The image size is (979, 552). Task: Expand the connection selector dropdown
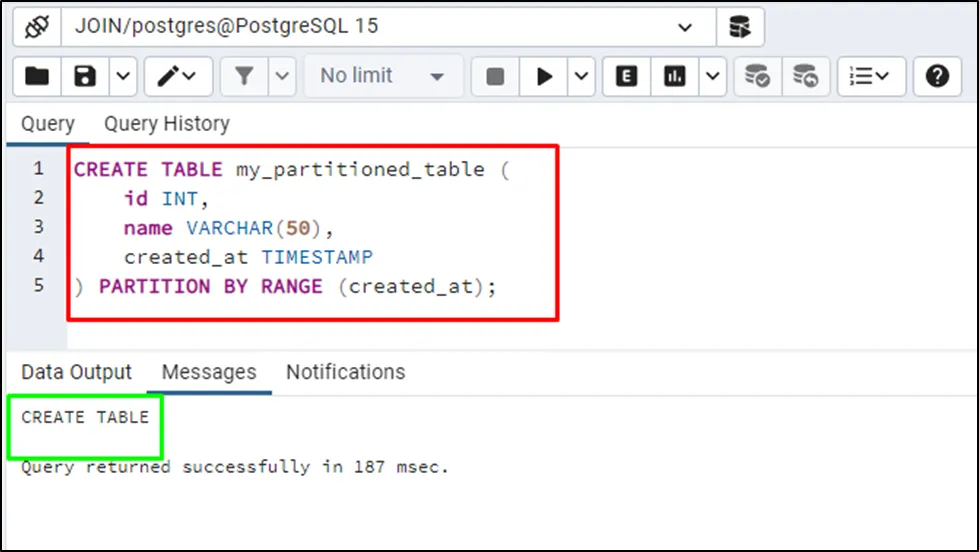[x=684, y=27]
